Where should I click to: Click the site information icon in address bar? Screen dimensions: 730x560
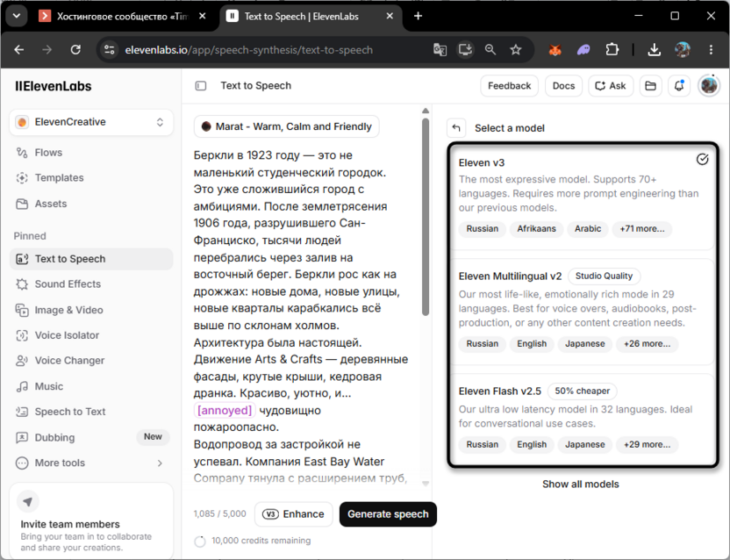(110, 49)
